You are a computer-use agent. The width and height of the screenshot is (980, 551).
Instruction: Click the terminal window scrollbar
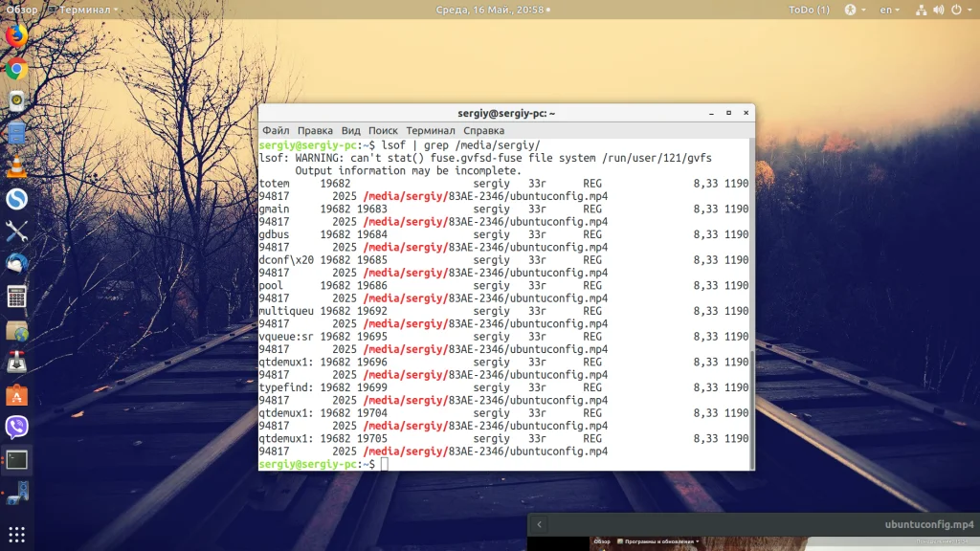click(x=750, y=402)
